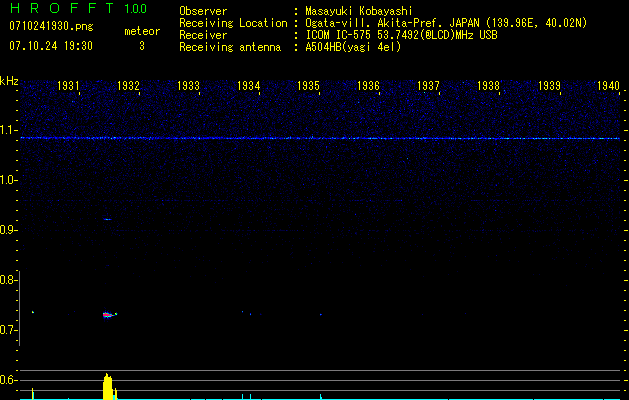Click the kHz axis unit label

(9, 81)
